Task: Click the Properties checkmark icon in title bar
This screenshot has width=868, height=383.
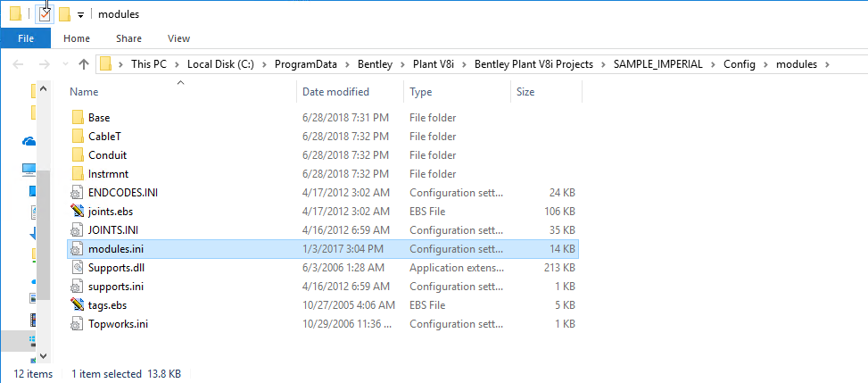Action: click(45, 14)
